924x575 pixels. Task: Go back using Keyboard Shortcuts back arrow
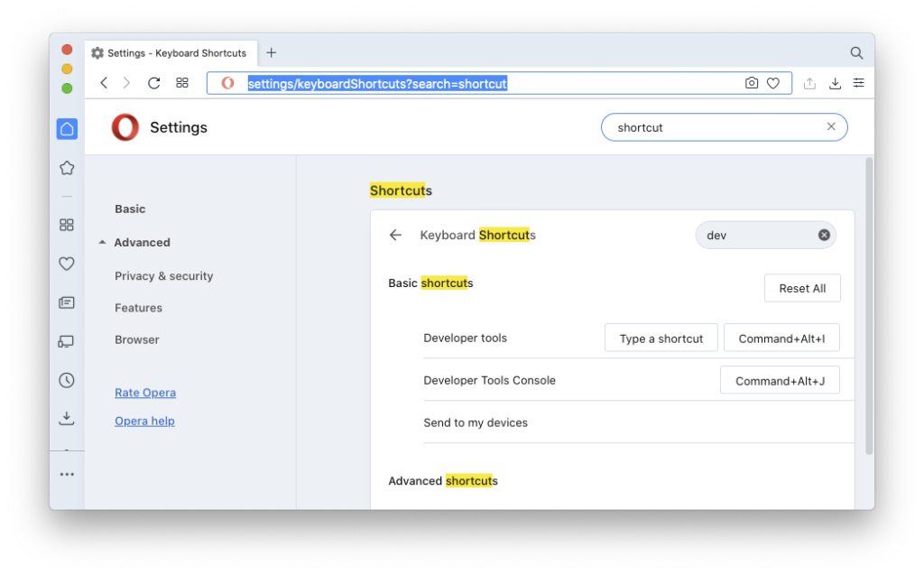[x=395, y=236]
